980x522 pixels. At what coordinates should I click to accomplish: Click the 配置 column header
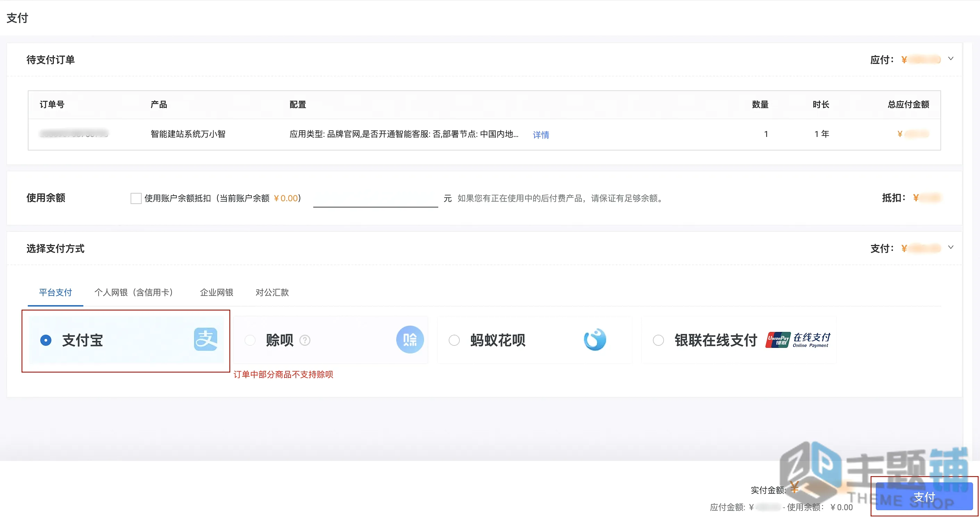pos(298,104)
